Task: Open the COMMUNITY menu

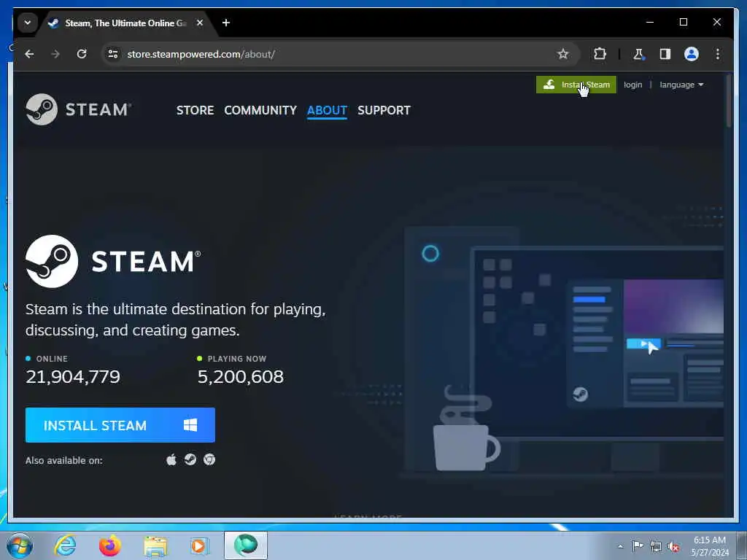Action: pyautogui.click(x=260, y=110)
